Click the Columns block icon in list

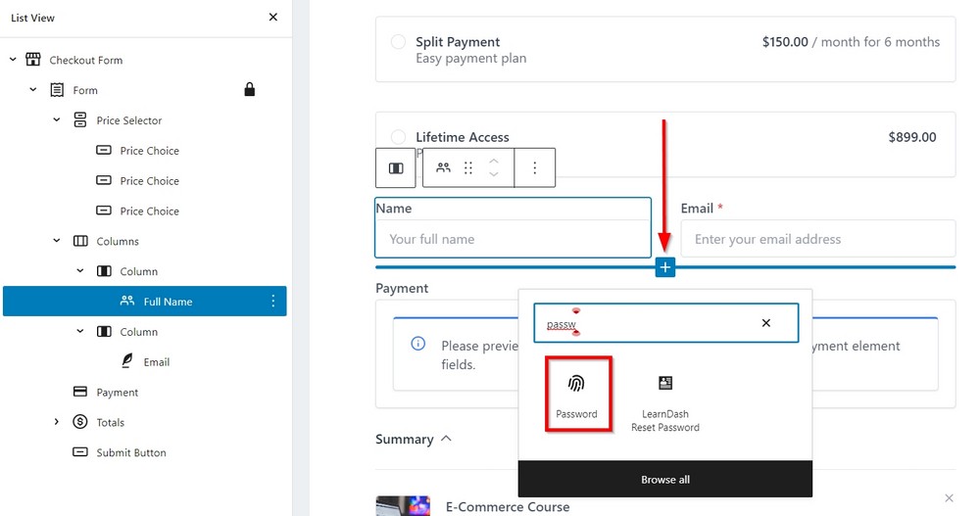[x=80, y=241]
